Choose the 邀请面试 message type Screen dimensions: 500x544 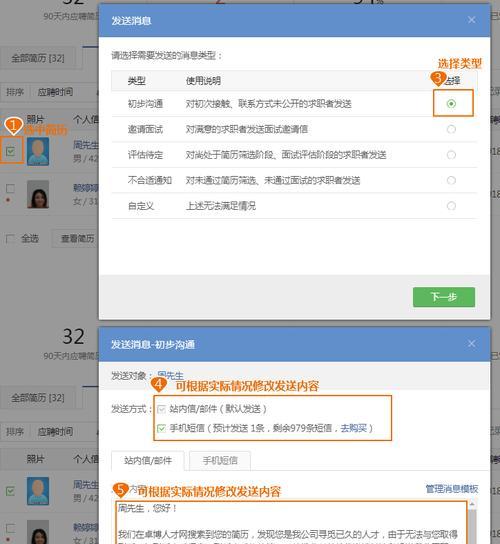(x=451, y=129)
